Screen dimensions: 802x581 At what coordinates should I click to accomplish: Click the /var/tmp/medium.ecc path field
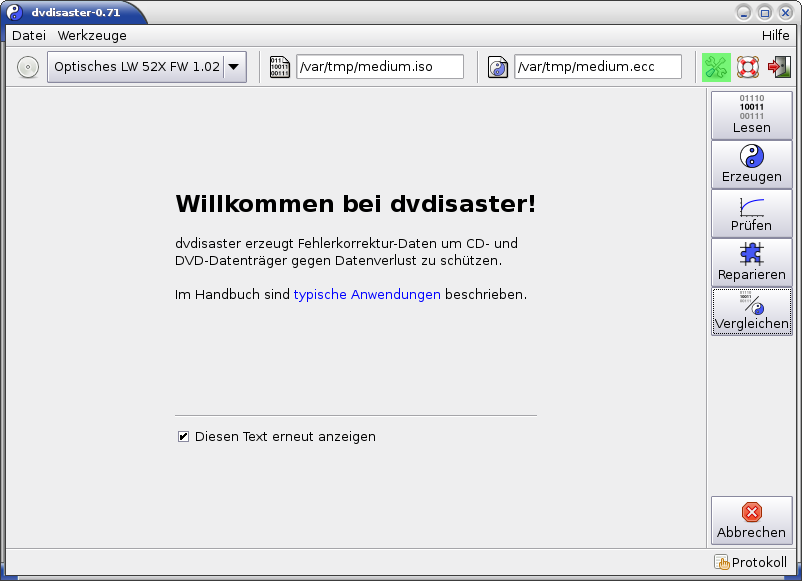[598, 66]
